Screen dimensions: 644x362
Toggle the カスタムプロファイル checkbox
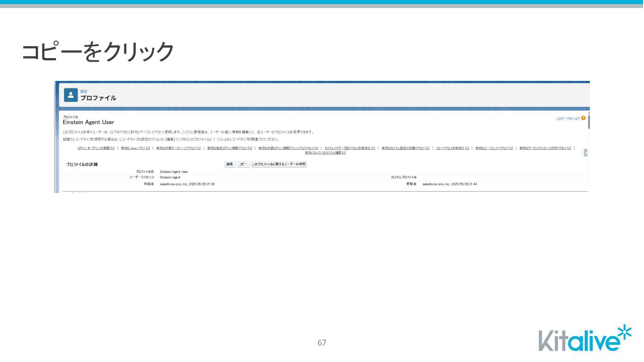pos(425,178)
